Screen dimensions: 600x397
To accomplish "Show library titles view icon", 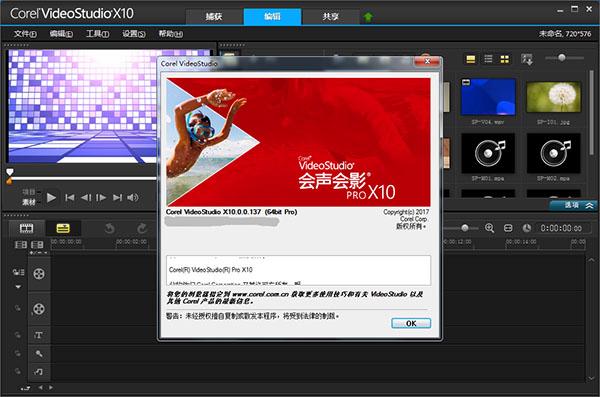I will coord(471,59).
